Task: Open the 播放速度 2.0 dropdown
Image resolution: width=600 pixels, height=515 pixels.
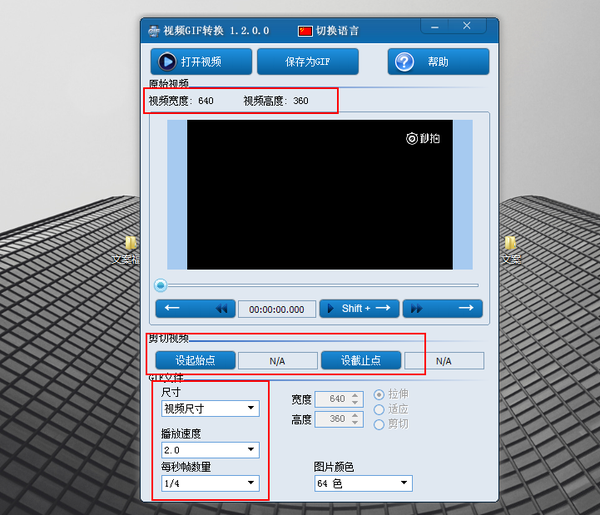Action: pyautogui.click(x=210, y=450)
